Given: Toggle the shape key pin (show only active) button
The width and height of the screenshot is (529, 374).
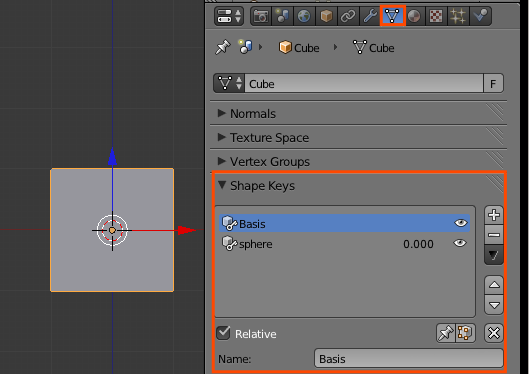Looking at the screenshot, I should [x=446, y=333].
